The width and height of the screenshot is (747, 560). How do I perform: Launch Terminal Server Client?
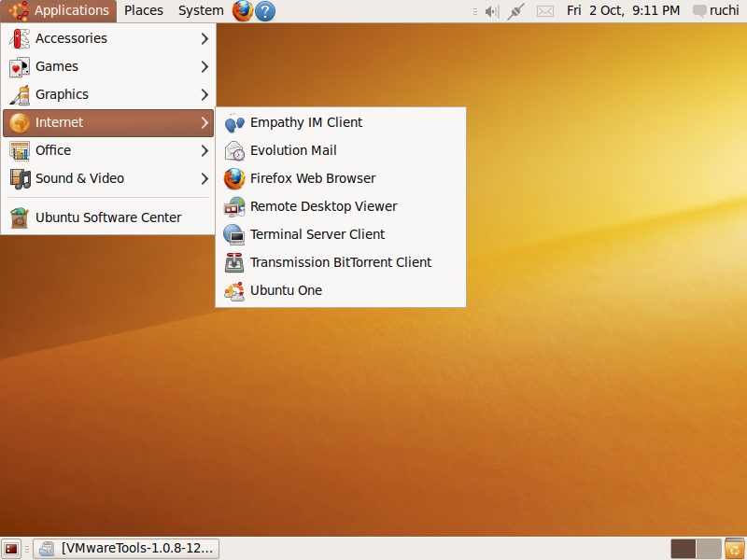click(341, 235)
